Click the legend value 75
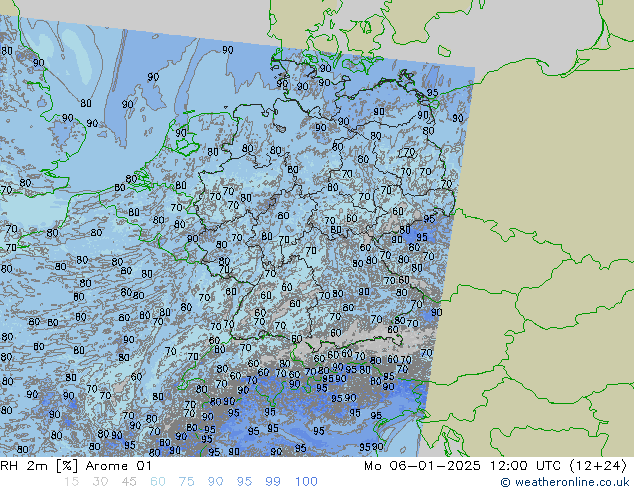This screenshot has height=490, width=634. 187,482
